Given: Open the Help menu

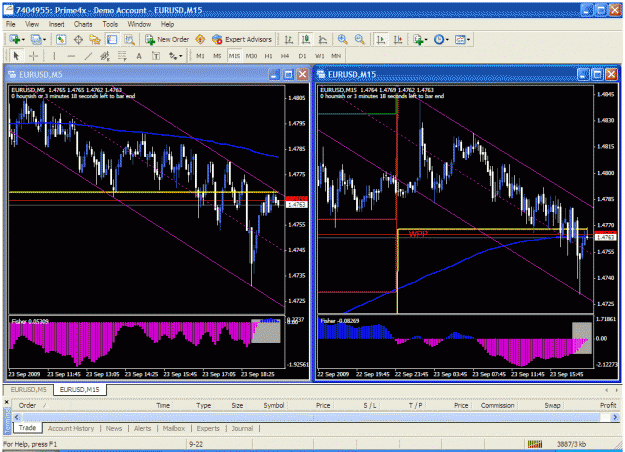Looking at the screenshot, I should click(x=167, y=24).
